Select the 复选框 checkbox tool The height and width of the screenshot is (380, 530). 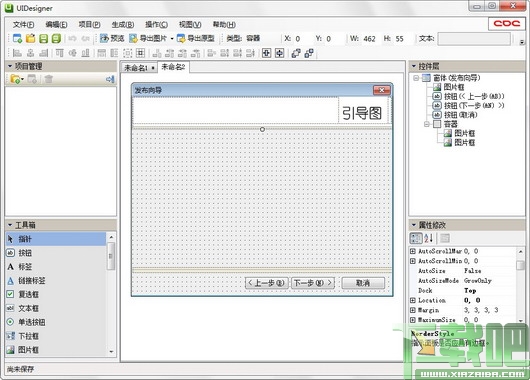56,294
